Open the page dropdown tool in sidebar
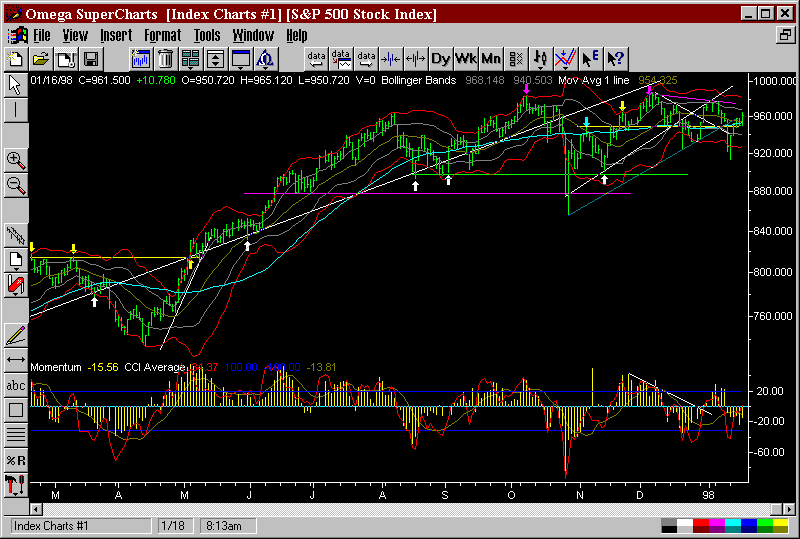 [x=16, y=261]
